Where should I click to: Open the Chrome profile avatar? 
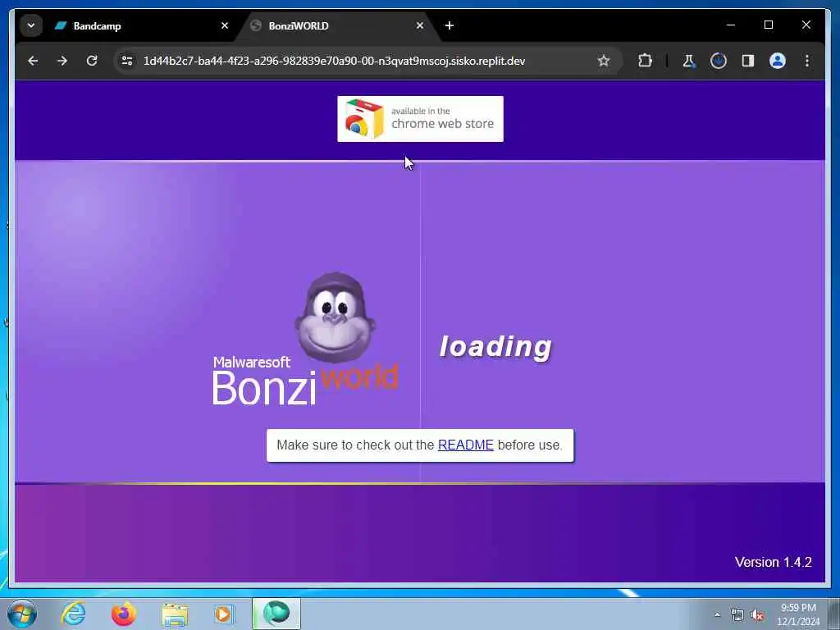778,61
